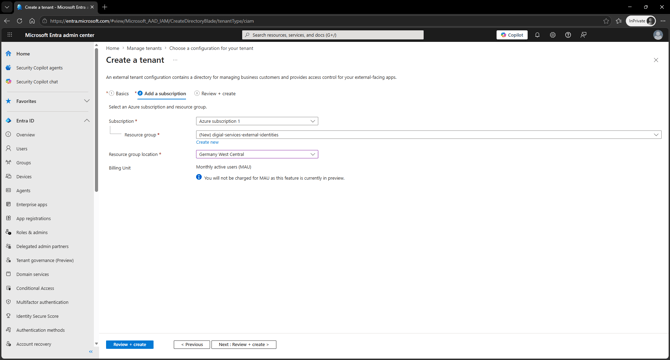
Task: Click the Previous button
Action: pyautogui.click(x=191, y=345)
